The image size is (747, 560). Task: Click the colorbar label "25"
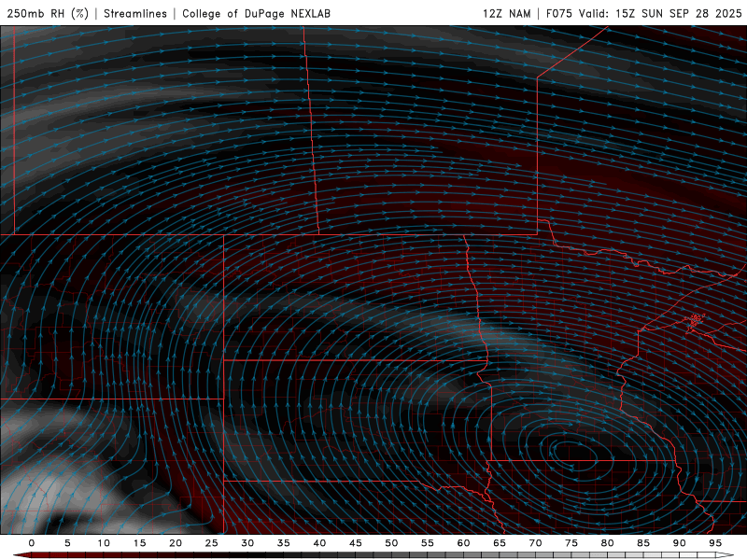click(212, 543)
